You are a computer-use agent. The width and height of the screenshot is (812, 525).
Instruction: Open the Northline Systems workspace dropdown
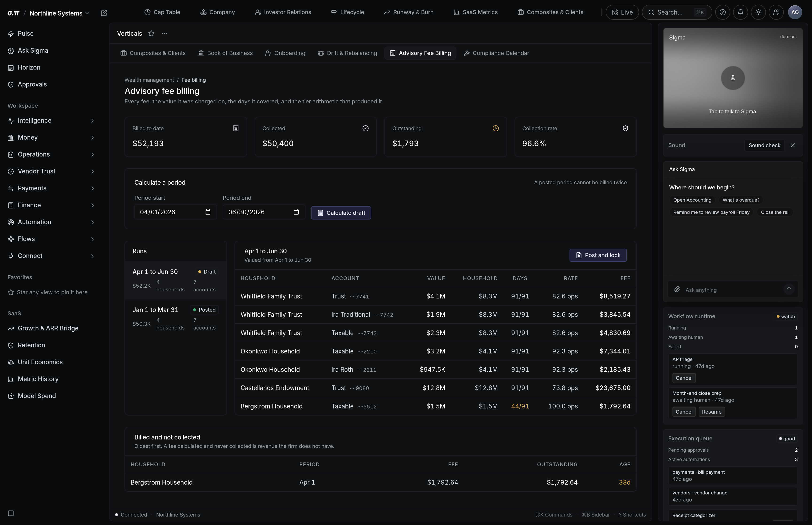click(x=60, y=13)
